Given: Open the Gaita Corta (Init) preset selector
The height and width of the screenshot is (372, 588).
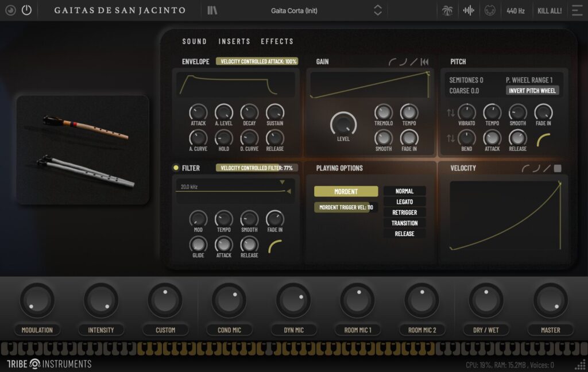Looking at the screenshot, I should tap(294, 10).
